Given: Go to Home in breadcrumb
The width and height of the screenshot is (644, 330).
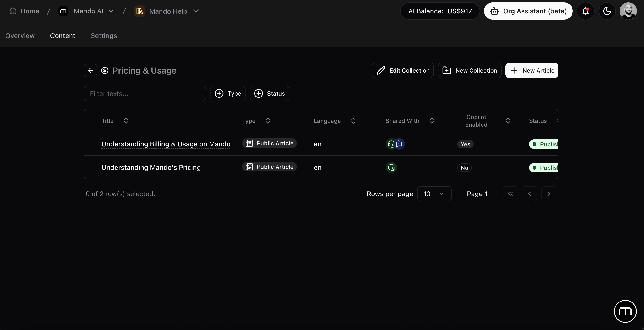Looking at the screenshot, I should (24, 11).
